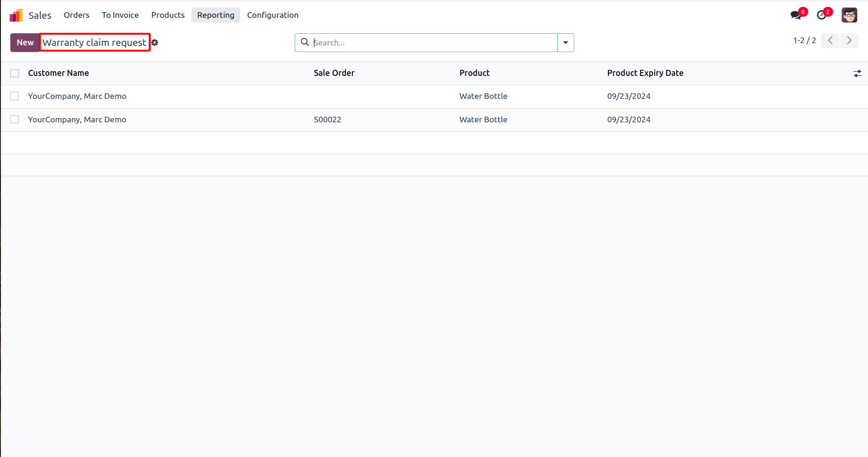Image resolution: width=868 pixels, height=457 pixels.
Task: Open the S00022 sale order cell
Action: coord(327,120)
